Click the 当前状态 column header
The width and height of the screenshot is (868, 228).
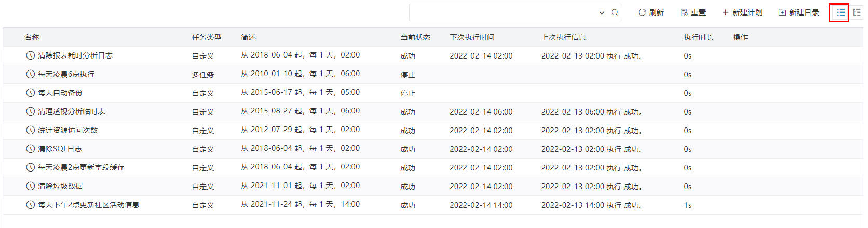(415, 37)
